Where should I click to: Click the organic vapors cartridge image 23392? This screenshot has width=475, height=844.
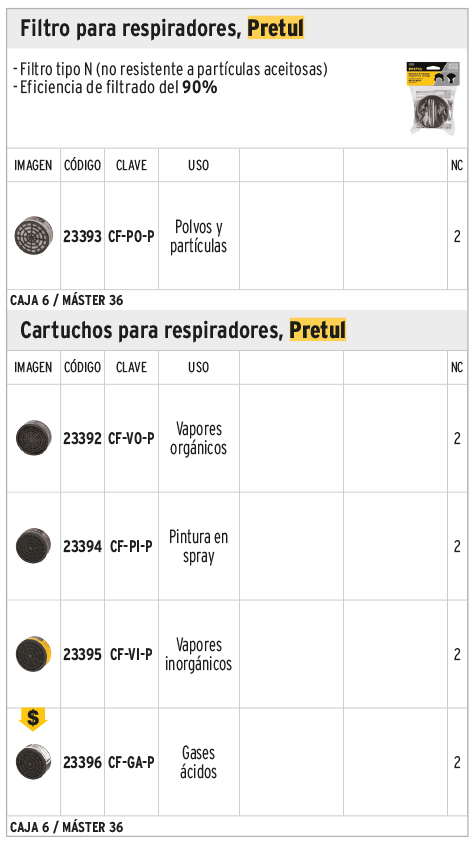coord(33,438)
